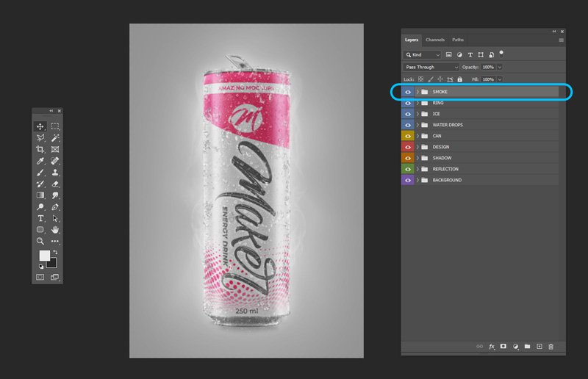Select the Brush tool

[x=40, y=173]
